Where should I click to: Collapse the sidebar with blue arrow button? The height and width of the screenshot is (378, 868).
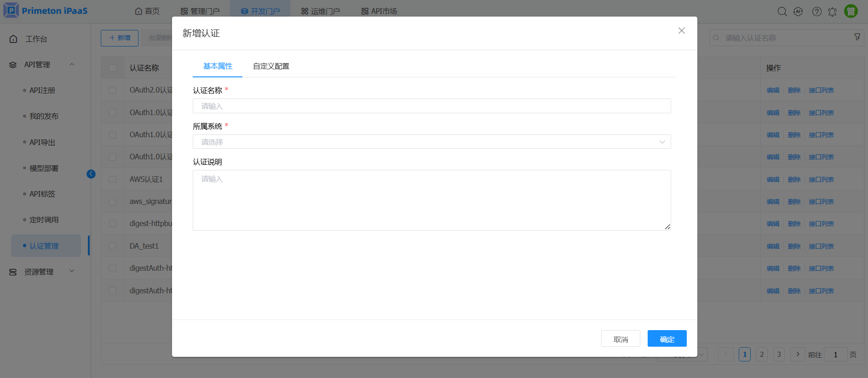[x=91, y=174]
